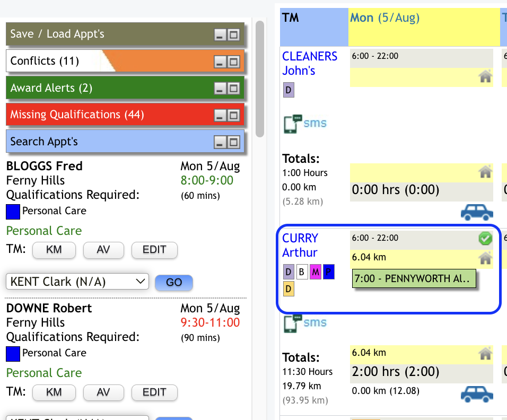
Task: Expand the Save / Load Appt's header
Action: coord(125,34)
